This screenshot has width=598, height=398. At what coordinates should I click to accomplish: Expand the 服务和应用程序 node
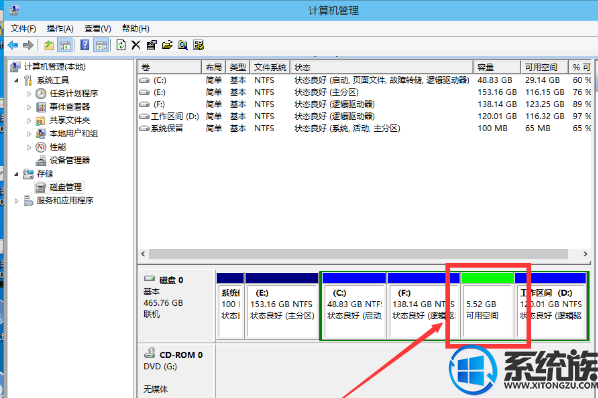tap(16, 201)
